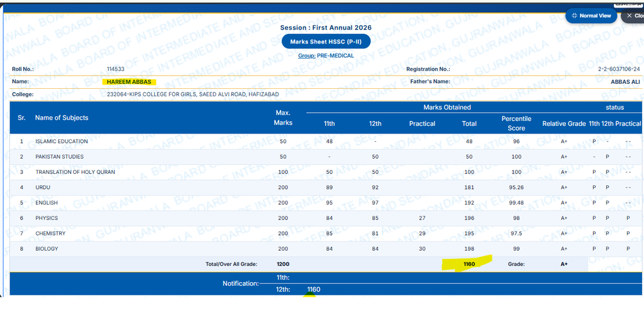Viewport: 644px width, 318px height.
Task: Click English total marks 192
Action: [469, 203]
